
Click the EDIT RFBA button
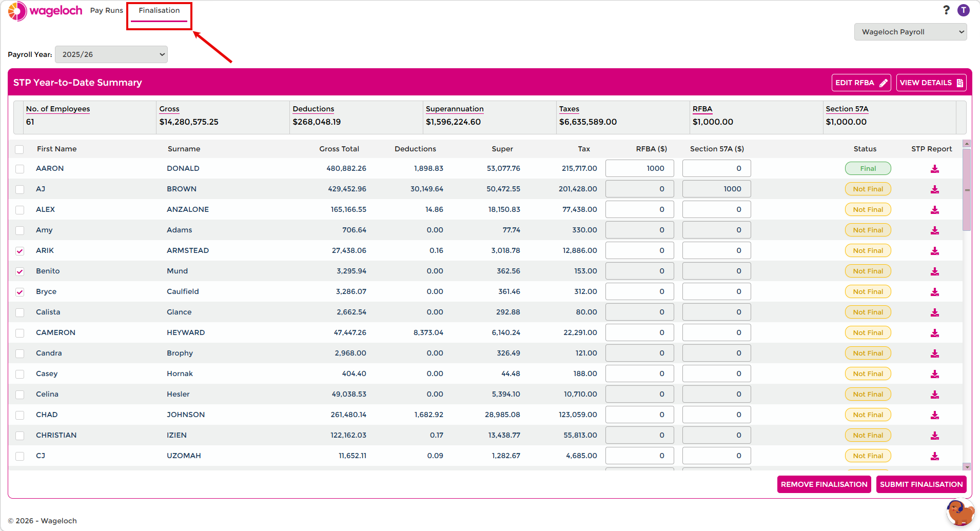(x=861, y=83)
